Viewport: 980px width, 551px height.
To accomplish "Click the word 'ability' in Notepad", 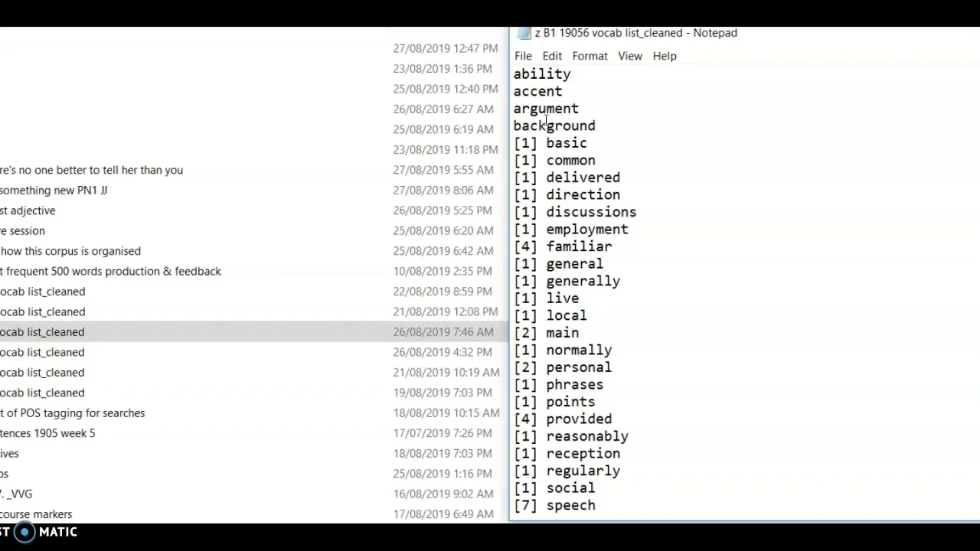I will coord(542,74).
